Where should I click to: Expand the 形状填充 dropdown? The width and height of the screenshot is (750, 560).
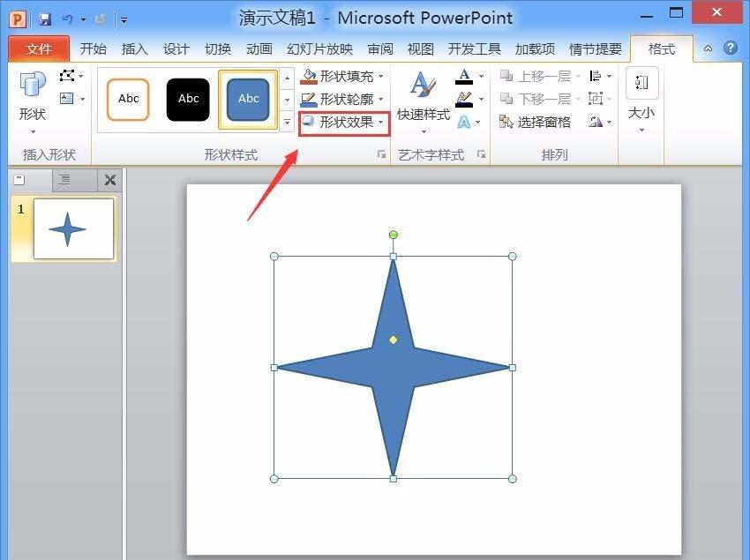pyautogui.click(x=380, y=77)
